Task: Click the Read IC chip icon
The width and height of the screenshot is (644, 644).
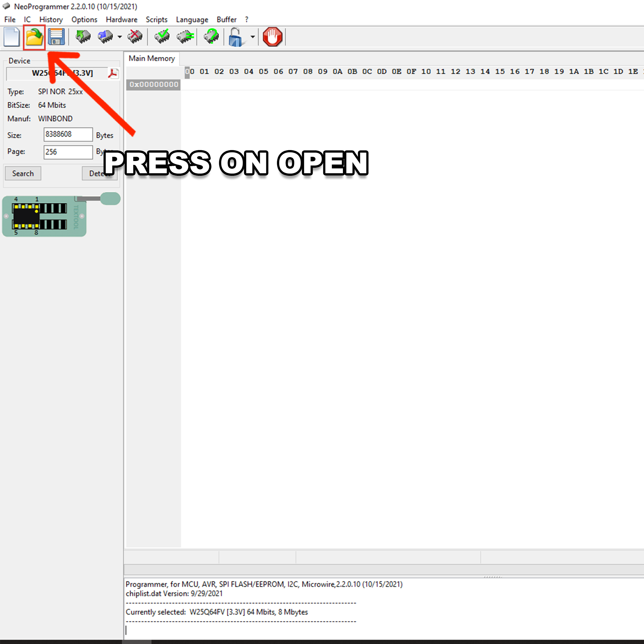Action: click(x=83, y=37)
